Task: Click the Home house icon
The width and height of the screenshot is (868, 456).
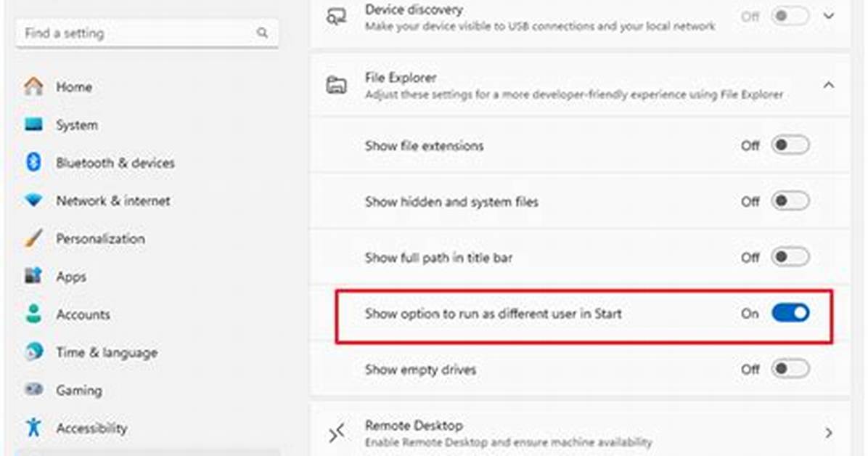Action: tap(34, 86)
